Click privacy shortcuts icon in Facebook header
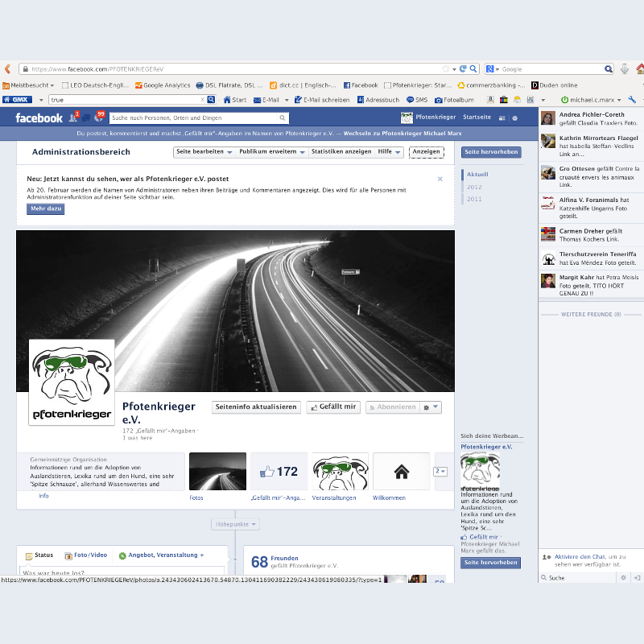644x644 pixels. click(502, 118)
